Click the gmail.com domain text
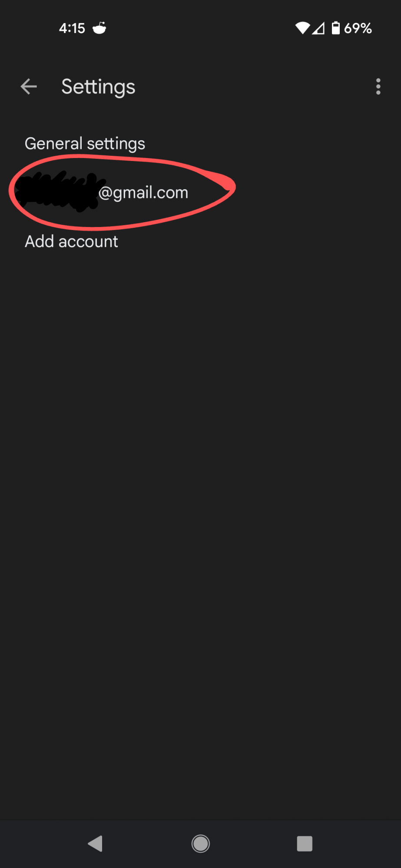 (151, 193)
